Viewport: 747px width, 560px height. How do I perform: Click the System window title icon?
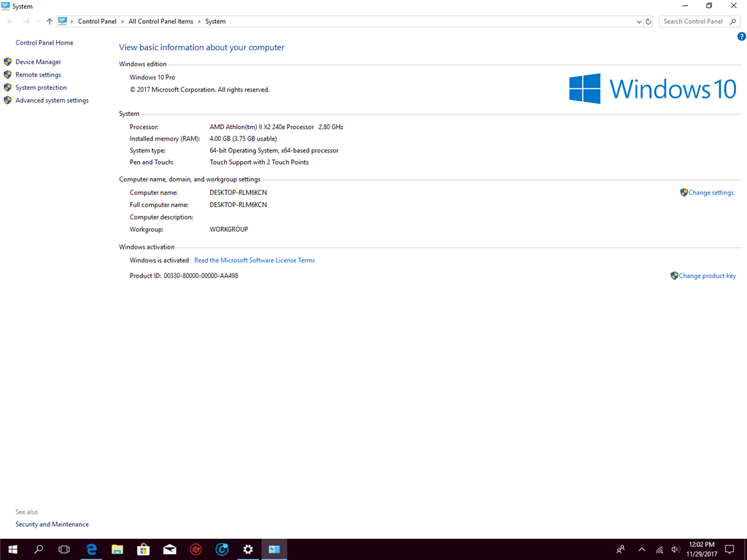[6, 6]
